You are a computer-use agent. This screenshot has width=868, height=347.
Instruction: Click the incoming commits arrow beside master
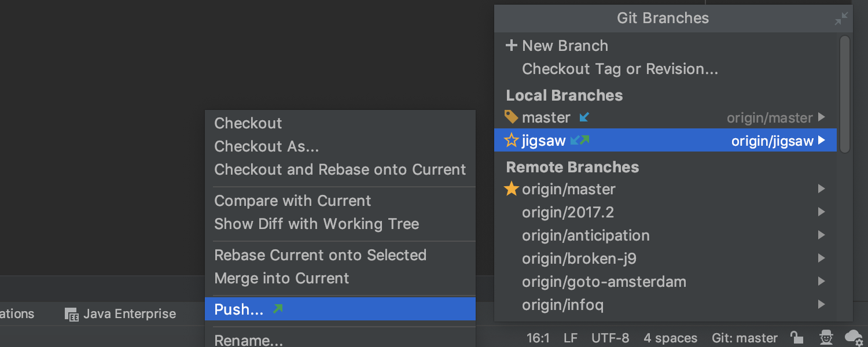click(x=584, y=117)
